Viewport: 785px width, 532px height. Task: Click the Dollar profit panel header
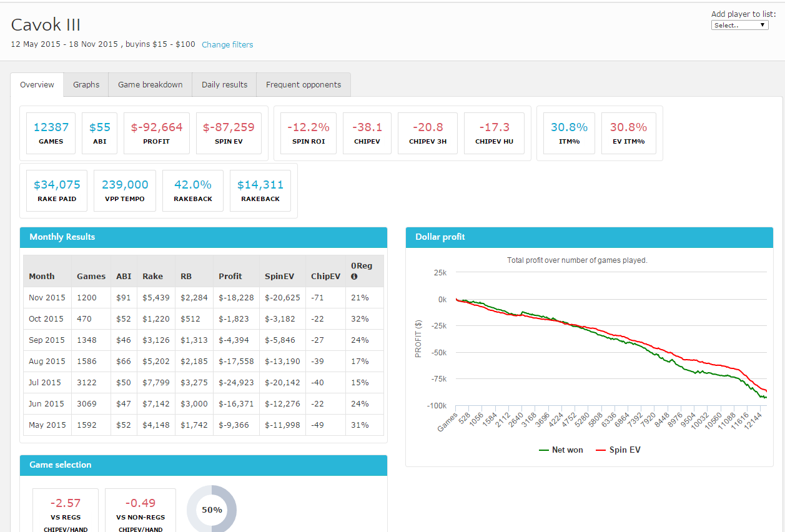pyautogui.click(x=589, y=237)
